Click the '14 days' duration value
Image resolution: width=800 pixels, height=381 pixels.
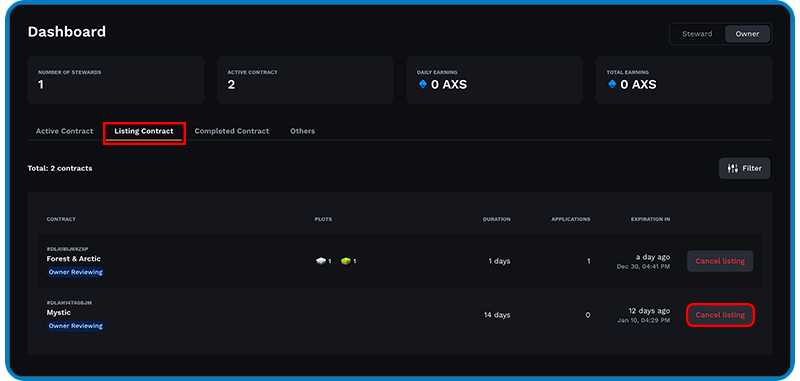coord(497,315)
